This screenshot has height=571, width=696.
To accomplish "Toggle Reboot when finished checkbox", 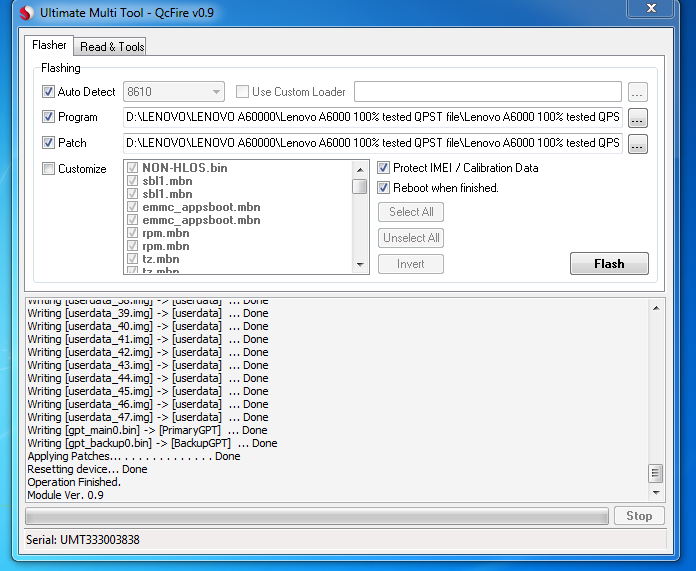I will click(x=384, y=188).
